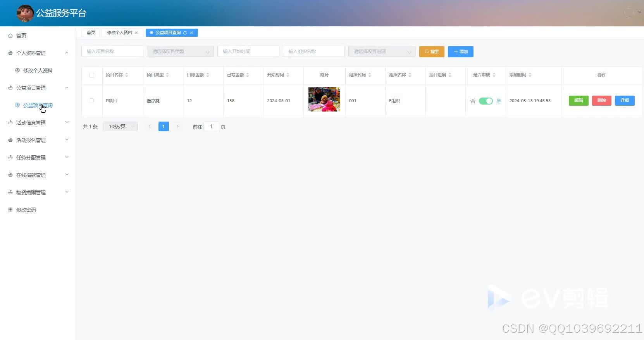Open 修改密码 in the sidebar
Viewport: 644px width, 340px height.
26,210
